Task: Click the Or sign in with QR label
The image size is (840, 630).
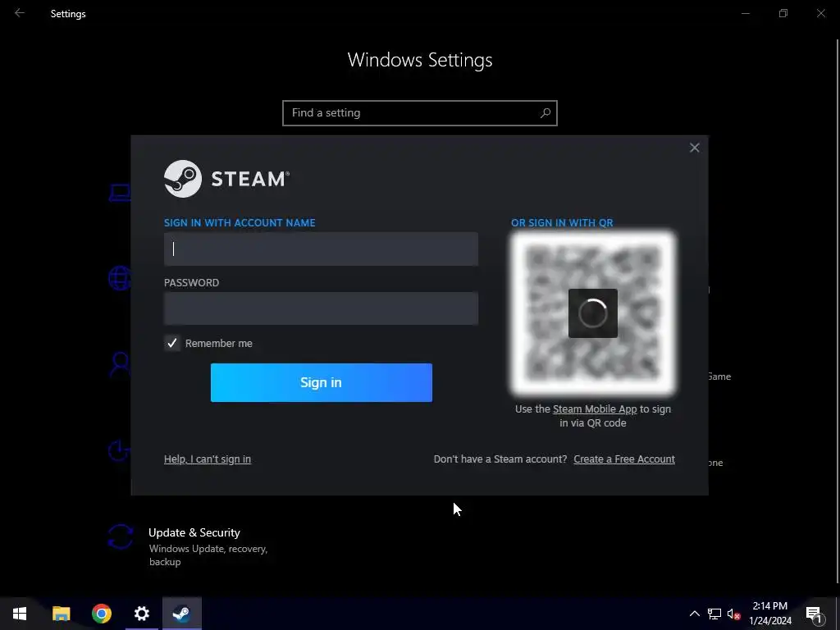Action: pyautogui.click(x=562, y=223)
